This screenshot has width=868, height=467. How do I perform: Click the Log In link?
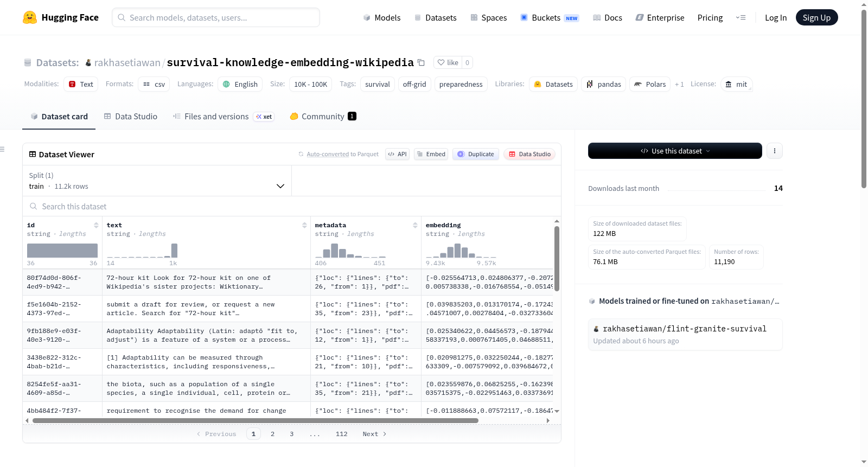(x=776, y=17)
